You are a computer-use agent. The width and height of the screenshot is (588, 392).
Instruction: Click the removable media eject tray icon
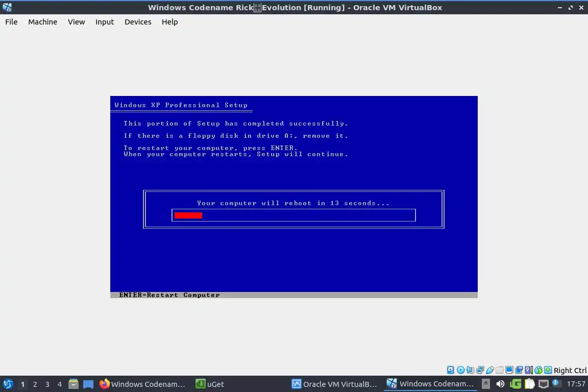coord(485,384)
